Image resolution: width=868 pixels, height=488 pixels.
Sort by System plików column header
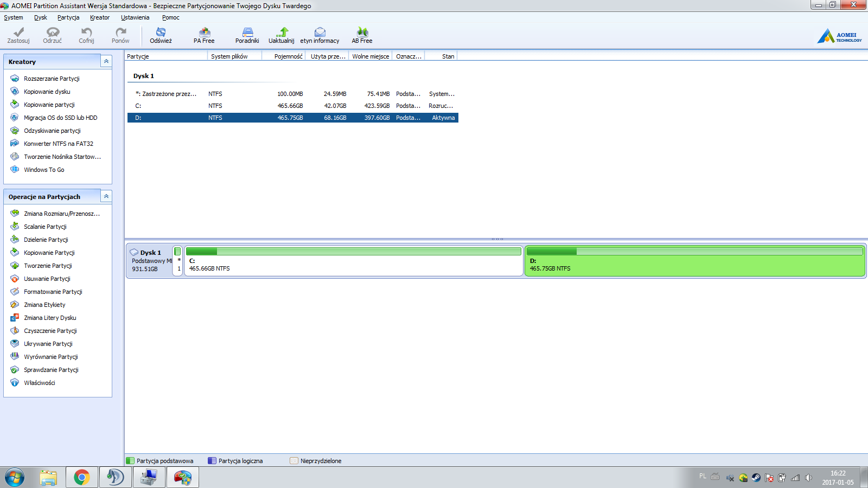[235, 56]
